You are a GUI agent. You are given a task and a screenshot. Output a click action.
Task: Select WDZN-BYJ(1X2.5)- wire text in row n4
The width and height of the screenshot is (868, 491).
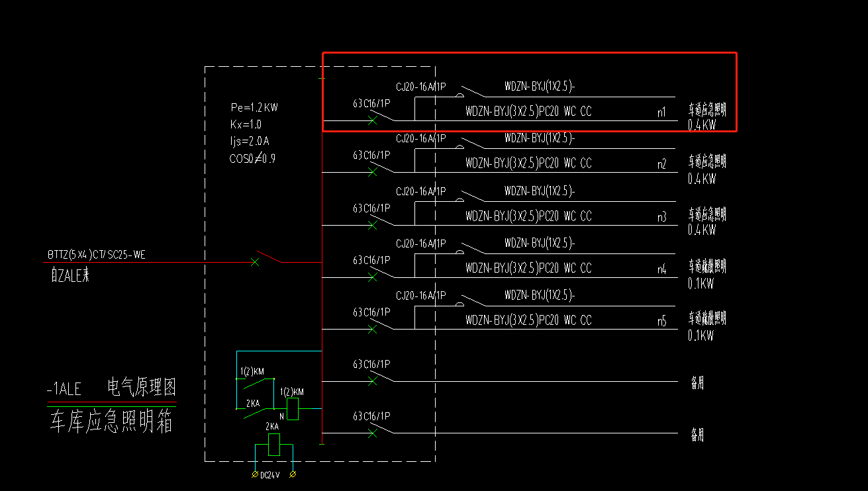click(540, 243)
